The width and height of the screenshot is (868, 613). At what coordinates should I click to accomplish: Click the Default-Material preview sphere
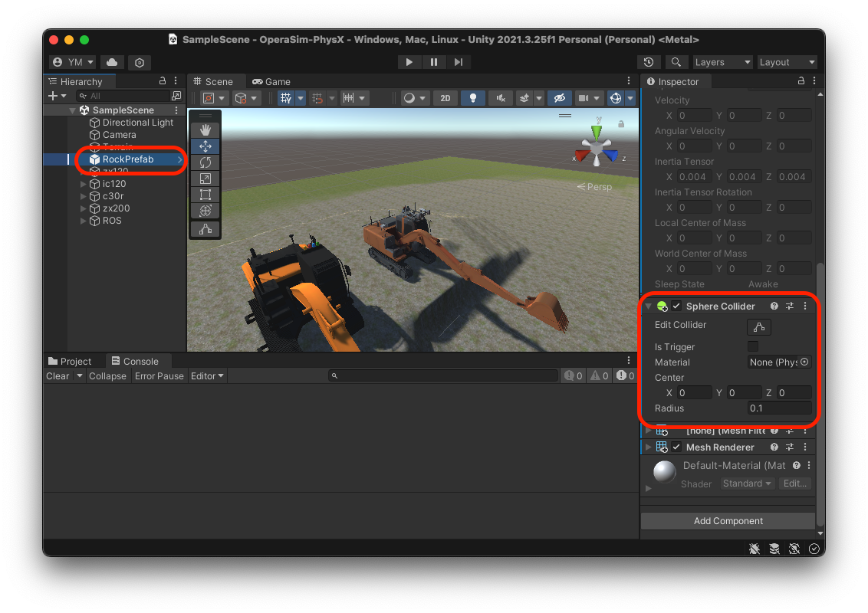coord(664,471)
